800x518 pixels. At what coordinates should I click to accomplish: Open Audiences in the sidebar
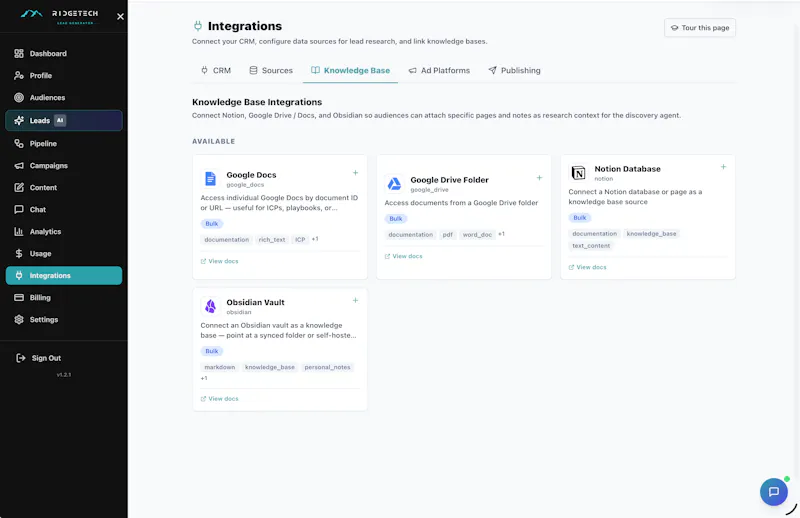tap(64, 97)
